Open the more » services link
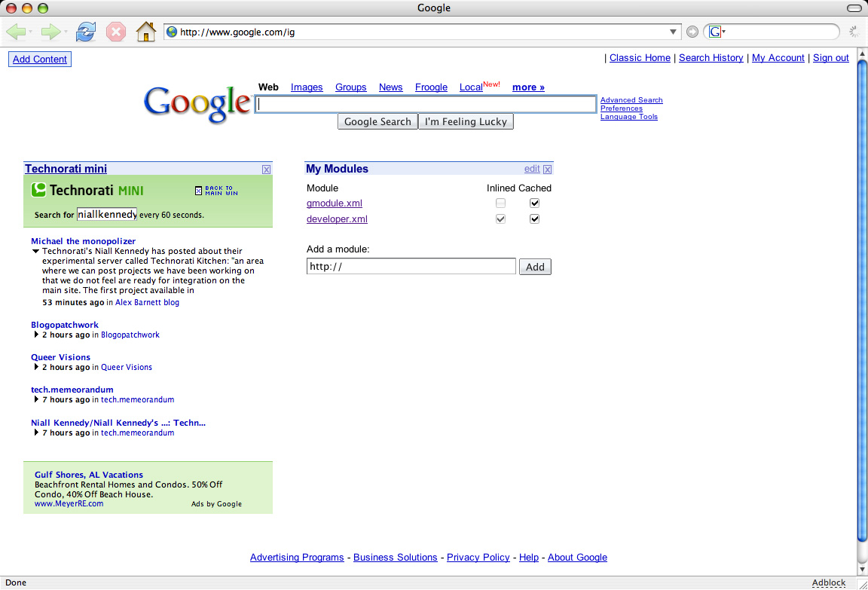The width and height of the screenshot is (868, 590). coord(528,87)
